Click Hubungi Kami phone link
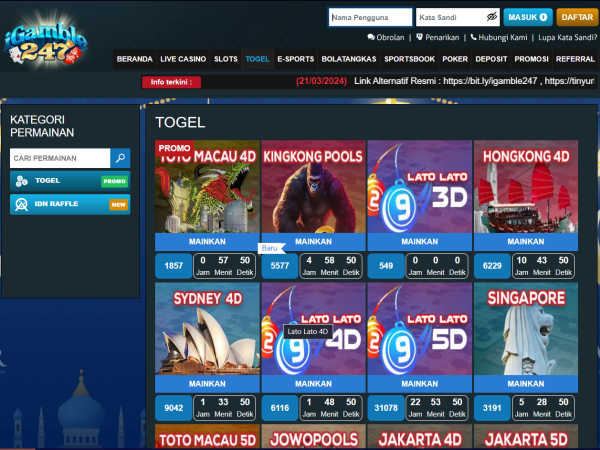Viewport: 600px width, 450px height. 499,38
